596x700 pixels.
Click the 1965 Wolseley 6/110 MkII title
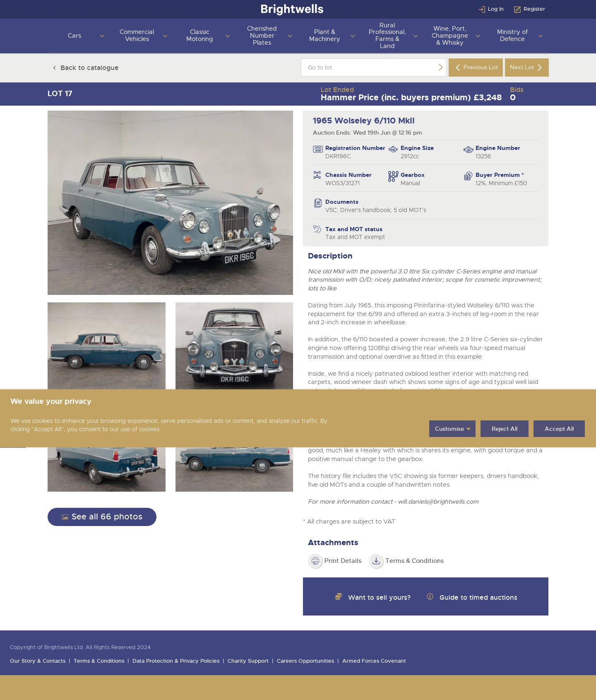click(x=363, y=121)
